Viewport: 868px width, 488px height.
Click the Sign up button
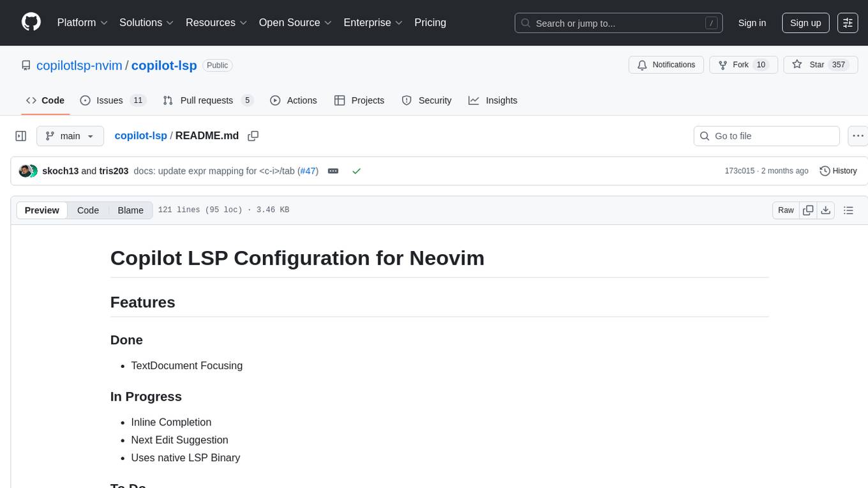[x=805, y=22]
